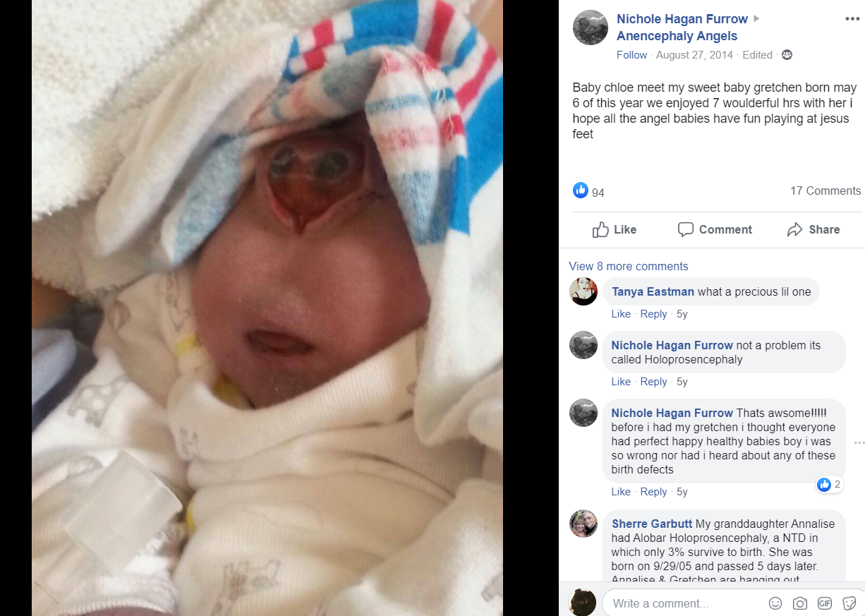Toggle Like under the Holoprosencephaly comment
The image size is (865, 616).
coord(621,382)
